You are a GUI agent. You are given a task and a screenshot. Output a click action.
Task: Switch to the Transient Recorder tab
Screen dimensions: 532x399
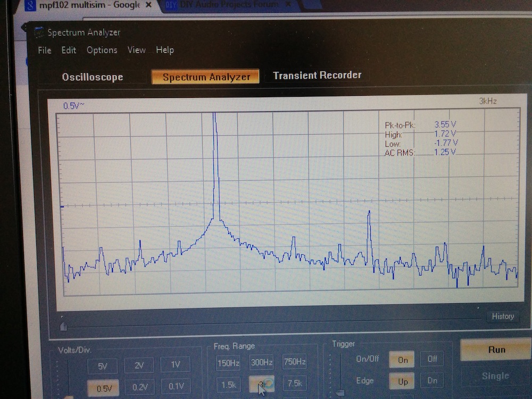(x=317, y=76)
